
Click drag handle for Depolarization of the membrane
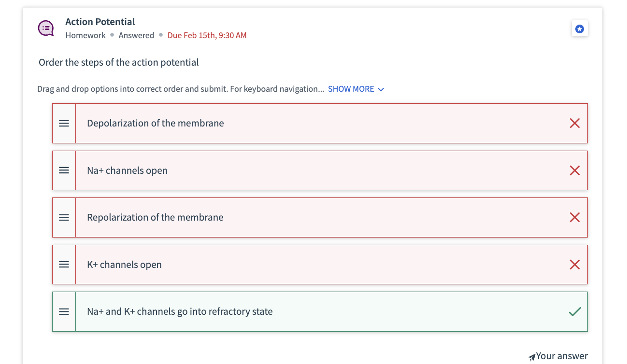point(64,124)
